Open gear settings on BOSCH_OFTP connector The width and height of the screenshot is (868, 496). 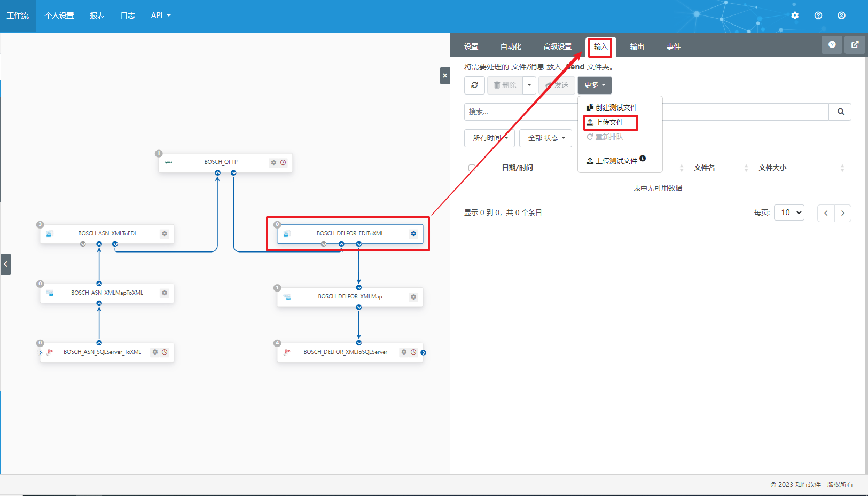273,162
